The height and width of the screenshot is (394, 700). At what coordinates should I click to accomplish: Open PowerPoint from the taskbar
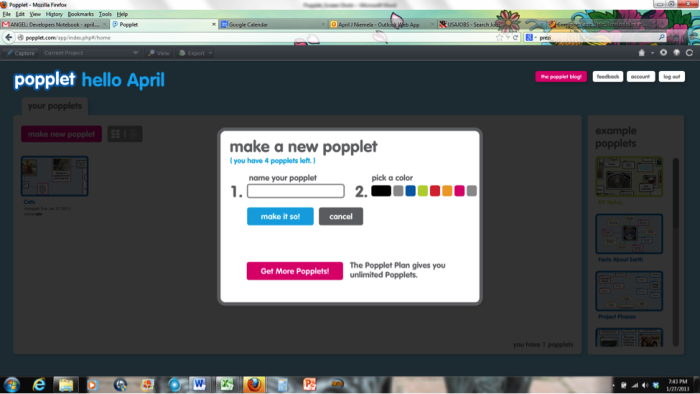point(309,384)
